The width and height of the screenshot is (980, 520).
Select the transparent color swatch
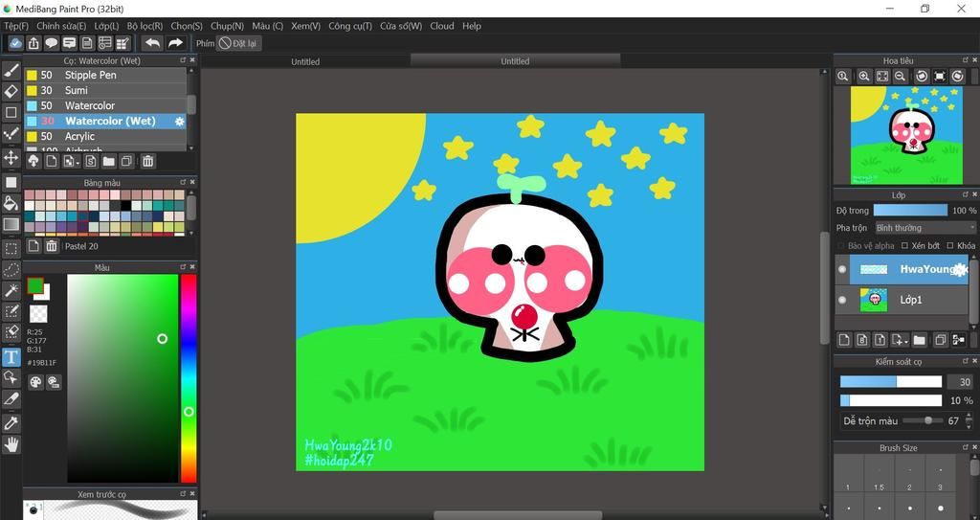pos(38,313)
